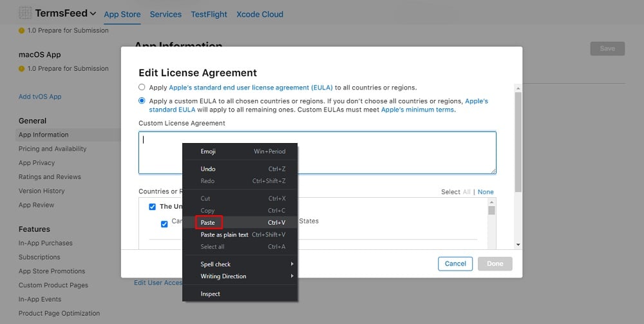Image resolution: width=644 pixels, height=324 pixels.
Task: Click the TermsFeed app icon
Action: (25, 13)
